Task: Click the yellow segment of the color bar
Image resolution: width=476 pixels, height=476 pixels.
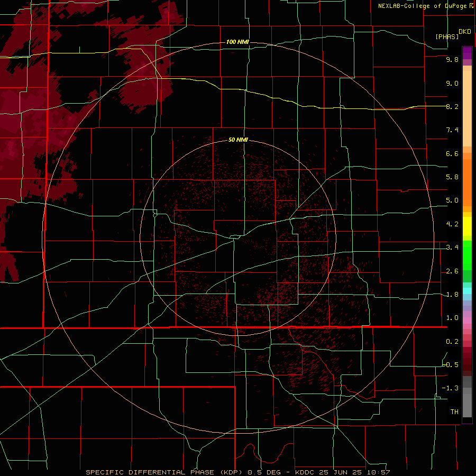Action: point(467,226)
